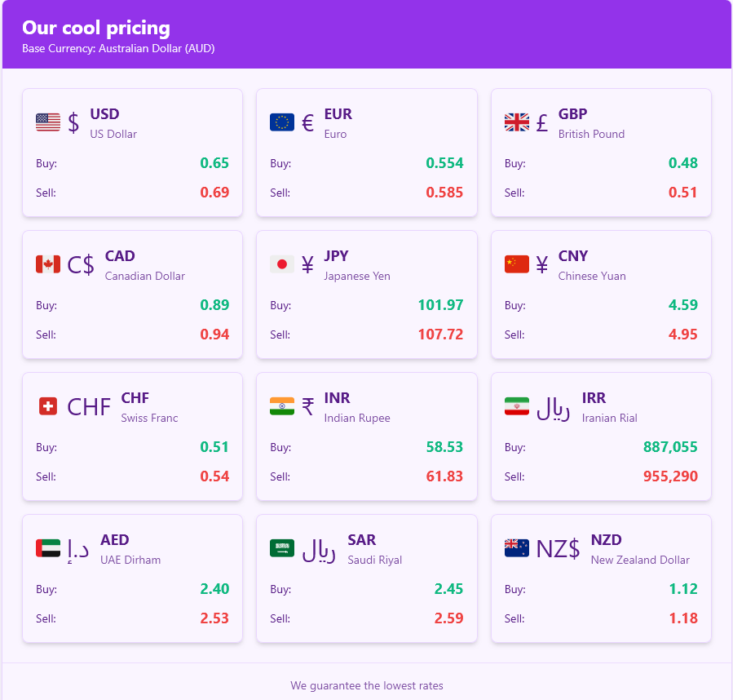This screenshot has height=700, width=733.
Task: Click the Iranian flag icon
Action: (517, 406)
